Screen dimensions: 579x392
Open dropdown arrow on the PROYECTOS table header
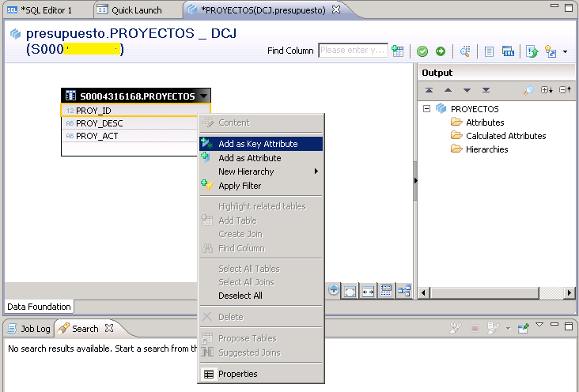204,96
